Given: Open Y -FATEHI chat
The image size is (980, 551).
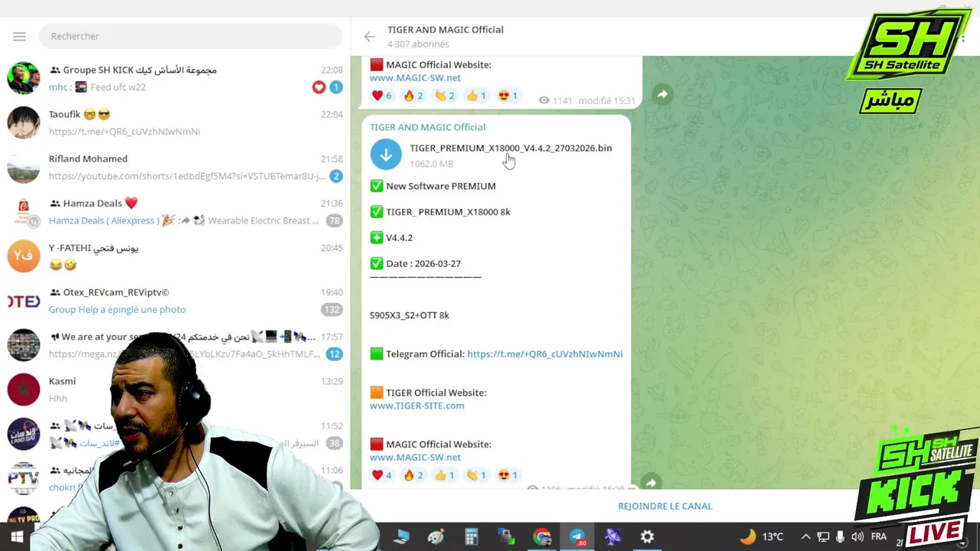Looking at the screenshot, I should click(175, 256).
